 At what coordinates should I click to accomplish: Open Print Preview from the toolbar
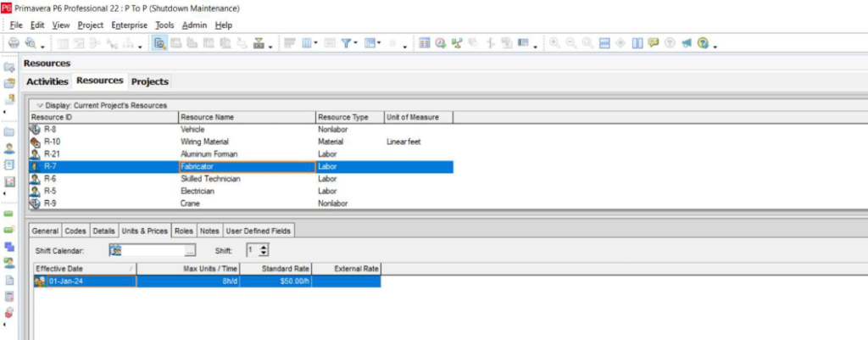pyautogui.click(x=31, y=43)
